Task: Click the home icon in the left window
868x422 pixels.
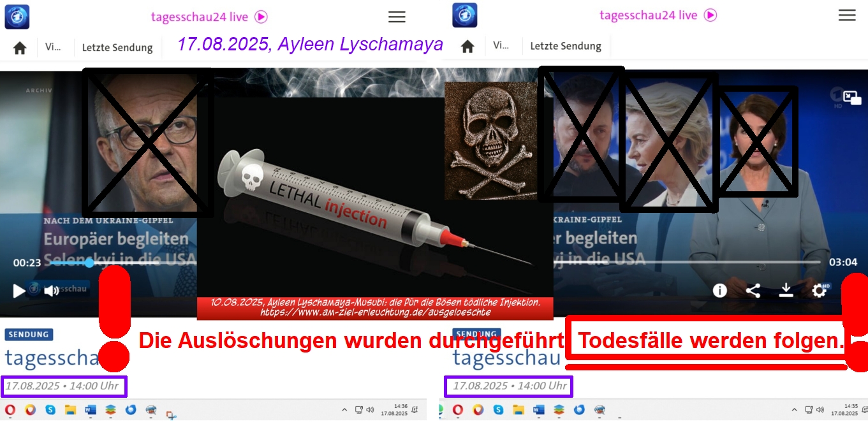Action: point(20,48)
